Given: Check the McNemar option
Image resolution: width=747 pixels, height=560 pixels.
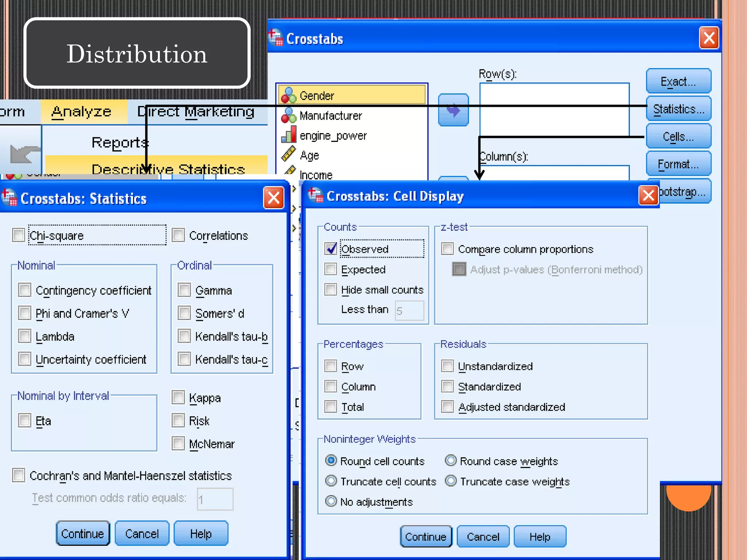Looking at the screenshot, I should click(178, 443).
